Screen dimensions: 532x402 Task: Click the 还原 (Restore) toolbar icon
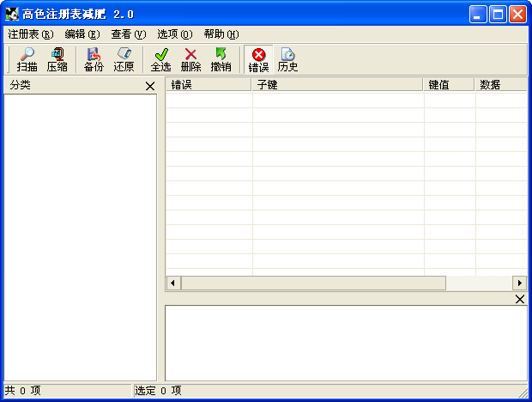point(124,59)
